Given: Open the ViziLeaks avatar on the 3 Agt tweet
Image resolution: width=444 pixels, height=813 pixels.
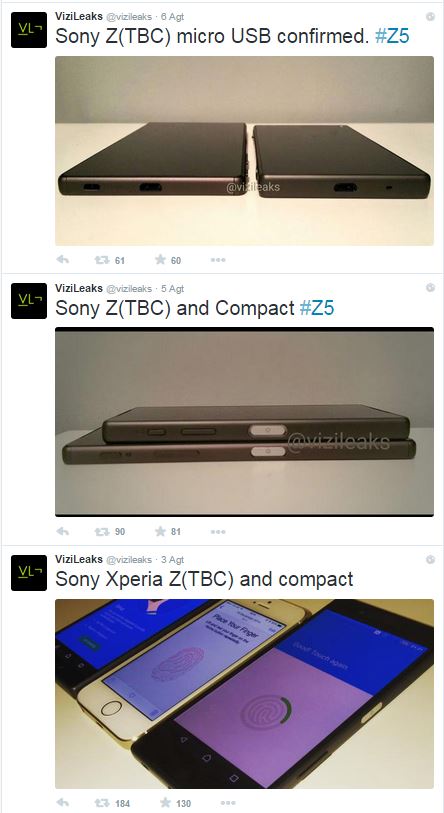Looking at the screenshot, I should 29,572.
